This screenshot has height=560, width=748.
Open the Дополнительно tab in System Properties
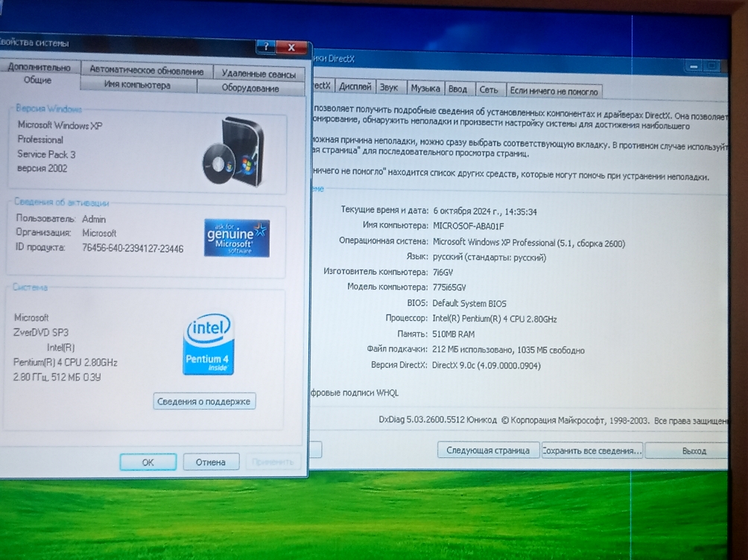coord(39,67)
